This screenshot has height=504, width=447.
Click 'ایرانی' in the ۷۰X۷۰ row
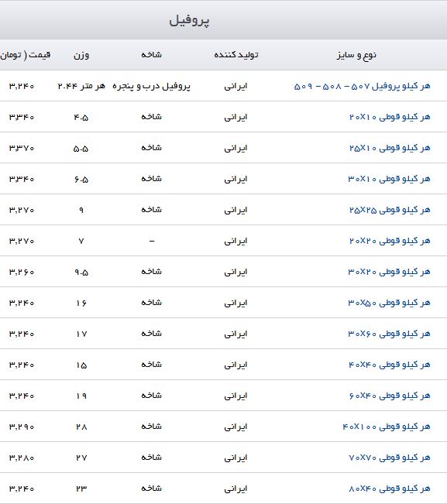point(236,458)
